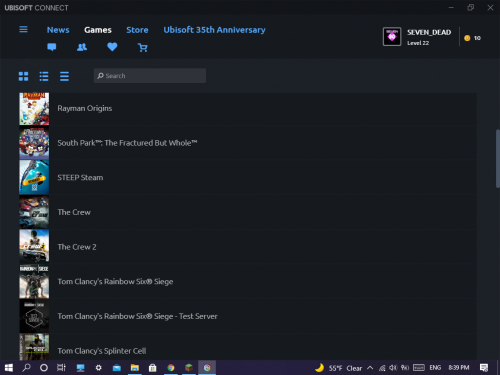Select Ubisoft Connect taskbar icon
The height and width of the screenshot is (375, 500).
(x=207, y=368)
